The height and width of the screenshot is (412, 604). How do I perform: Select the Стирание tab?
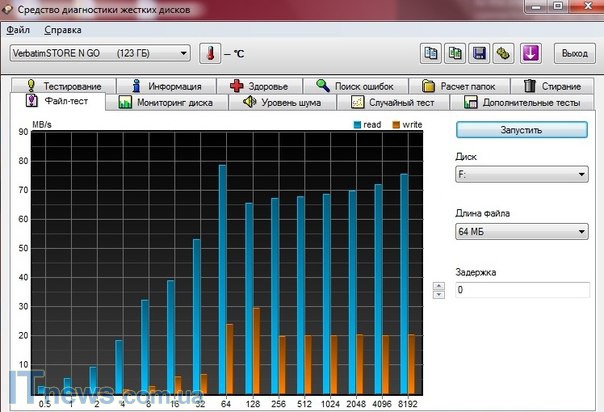tap(554, 86)
